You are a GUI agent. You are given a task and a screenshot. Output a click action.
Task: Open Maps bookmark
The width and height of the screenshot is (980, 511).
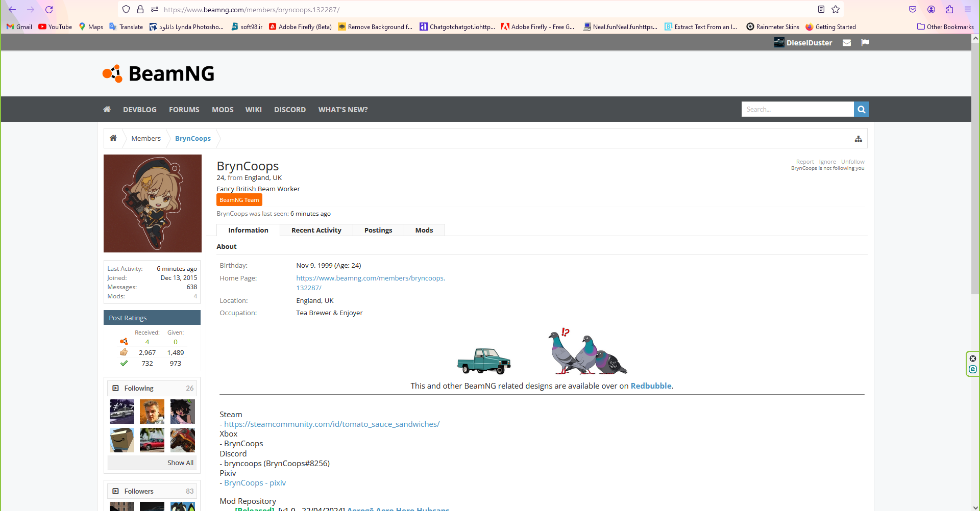91,27
